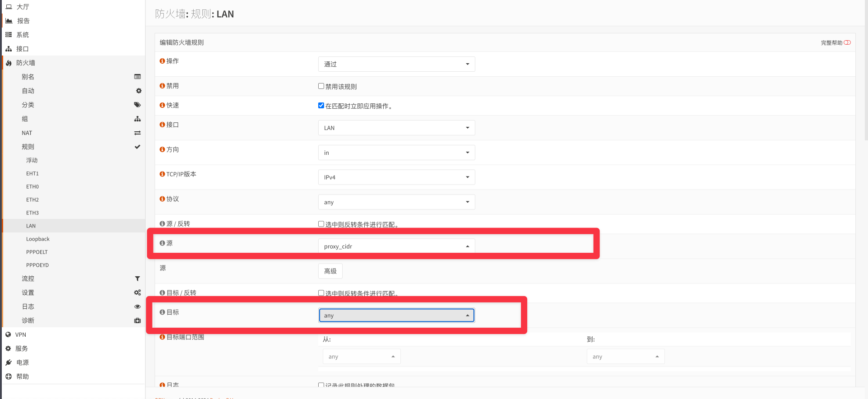Open the 操作 dropdown showing 通过

[396, 64]
